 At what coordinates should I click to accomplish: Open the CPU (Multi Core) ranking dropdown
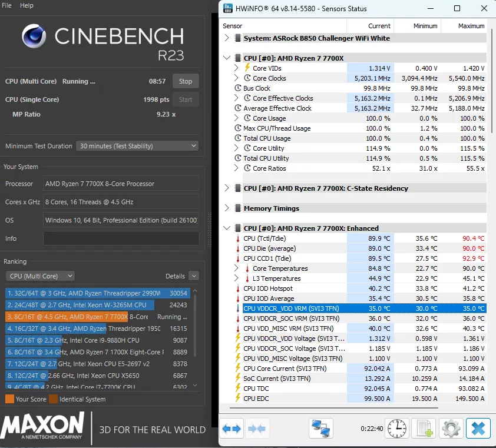pos(40,276)
